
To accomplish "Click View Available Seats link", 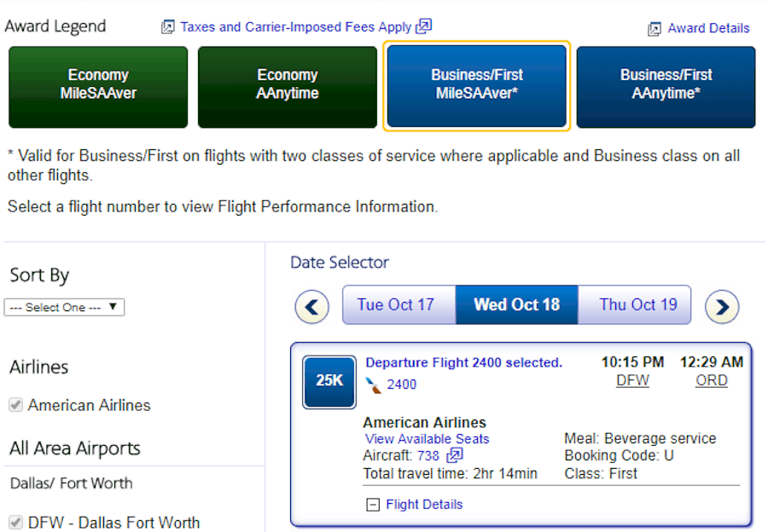I will point(427,438).
